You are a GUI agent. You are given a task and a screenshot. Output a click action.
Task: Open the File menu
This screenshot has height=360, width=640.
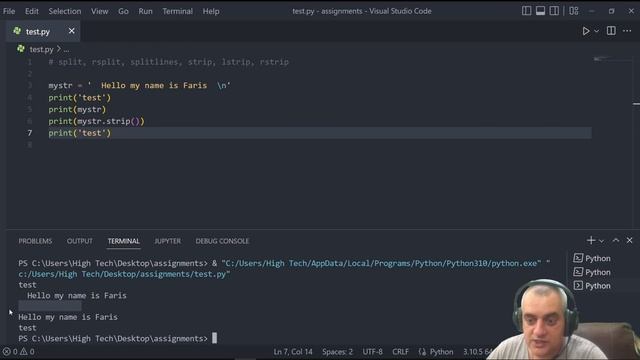9,11
